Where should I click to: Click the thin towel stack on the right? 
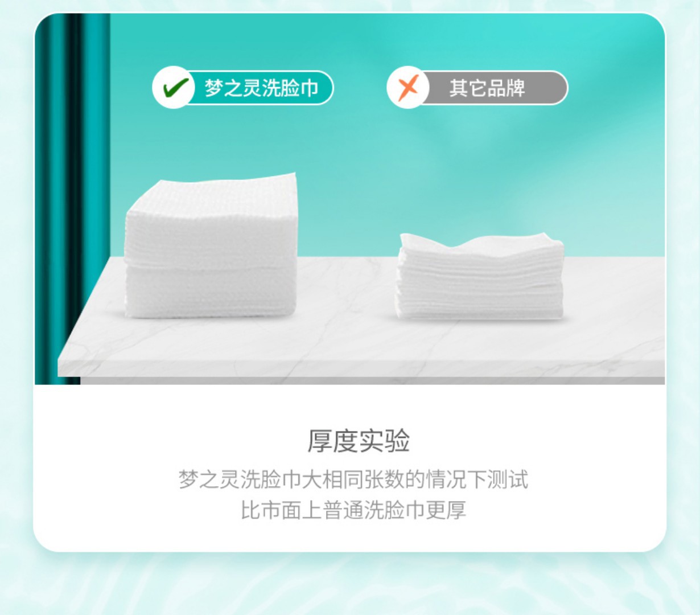click(x=480, y=276)
